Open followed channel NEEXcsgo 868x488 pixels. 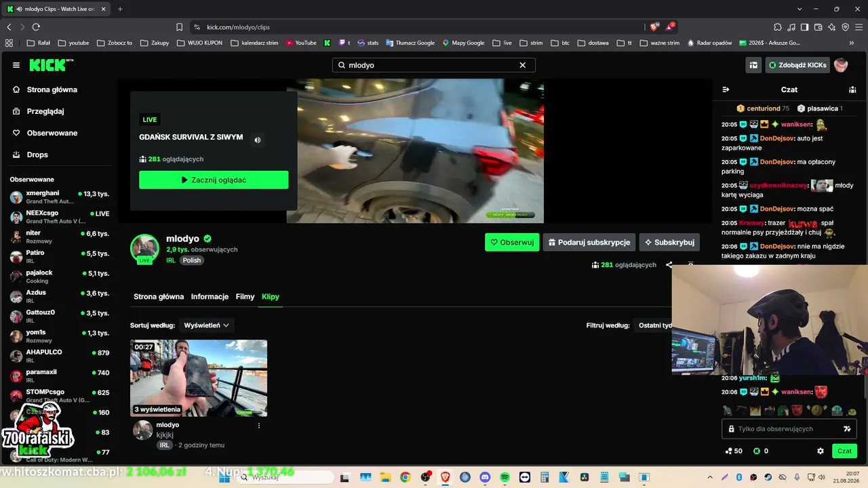click(x=60, y=217)
